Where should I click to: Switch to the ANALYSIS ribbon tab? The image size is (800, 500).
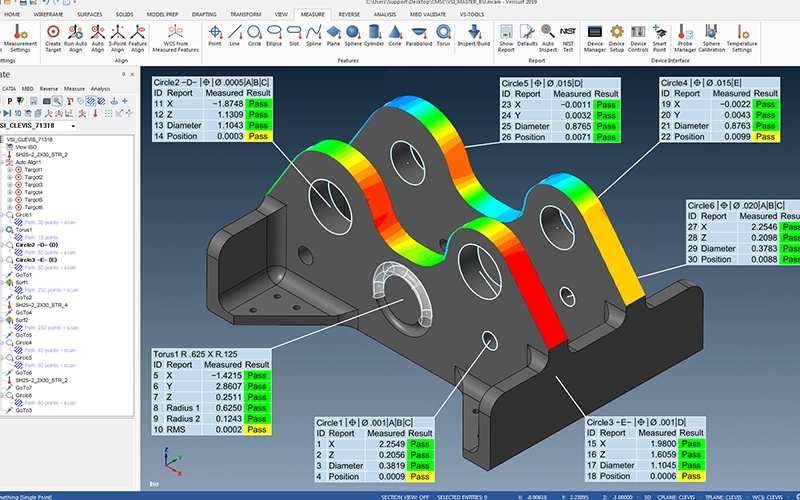coord(385,14)
